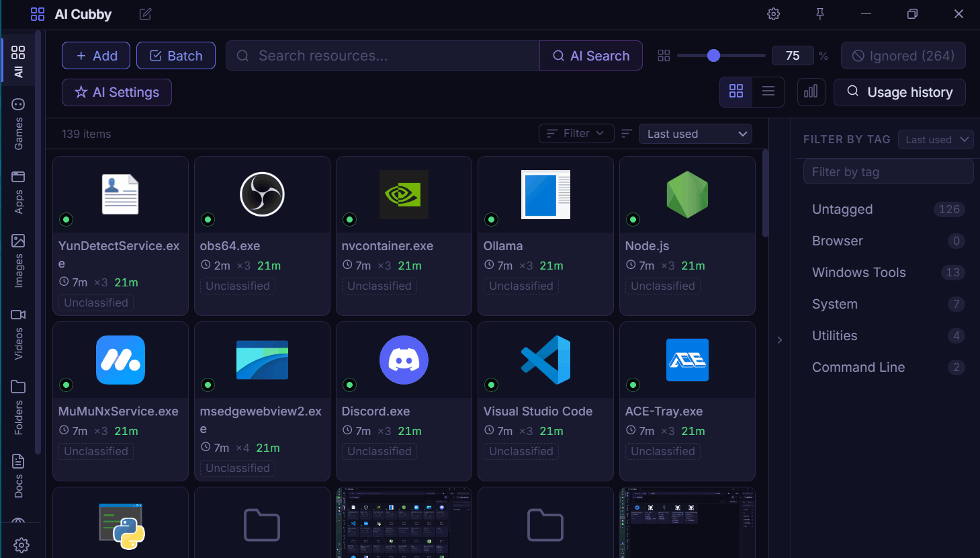Click the vertical scrollbar of the items grid
The height and width of the screenshot is (558, 980).
pos(765,194)
